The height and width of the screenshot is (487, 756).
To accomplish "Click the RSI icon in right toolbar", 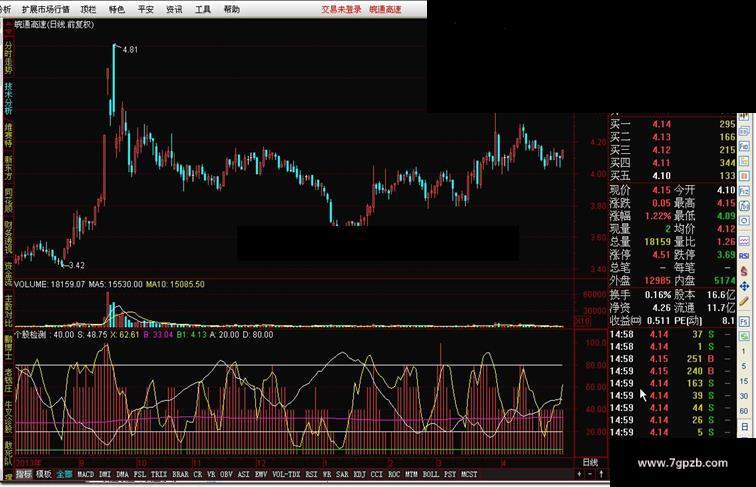I will point(744,256).
